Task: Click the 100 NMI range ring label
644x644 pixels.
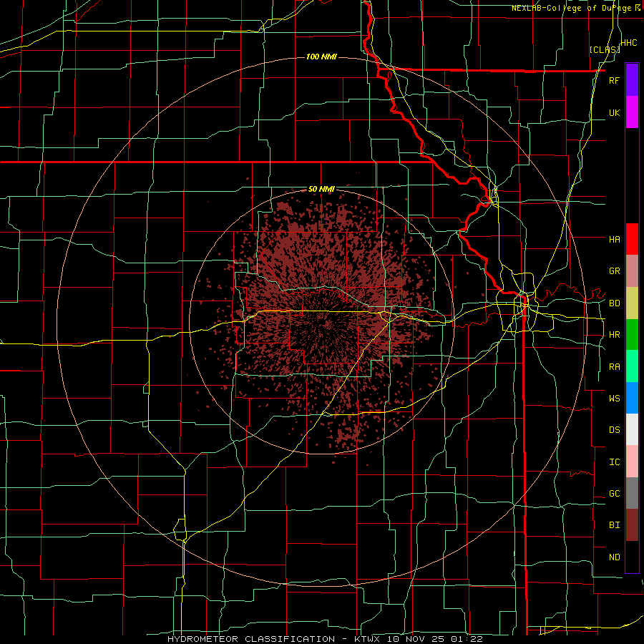Action: [321, 57]
